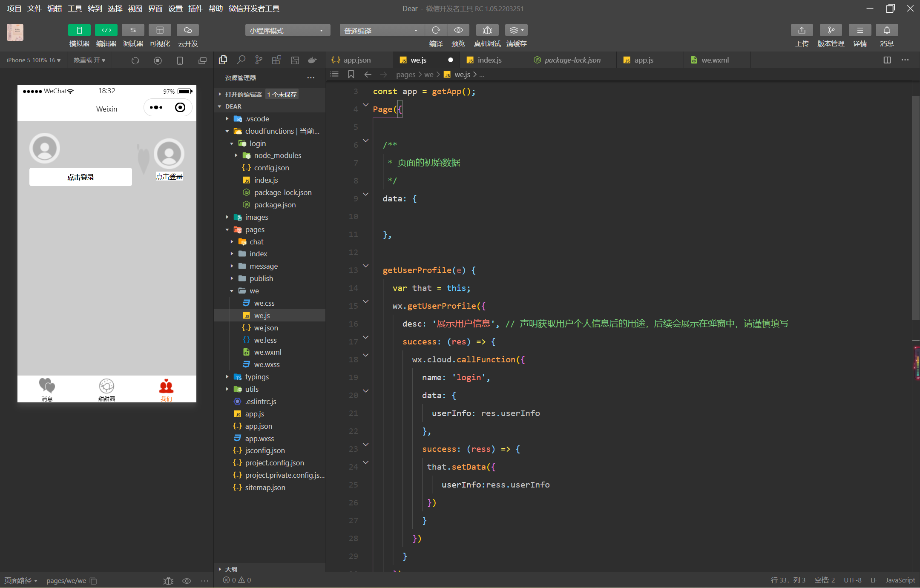Toggle the debugger panel (调试器) button
This screenshot has height=588, width=920.
133,30
